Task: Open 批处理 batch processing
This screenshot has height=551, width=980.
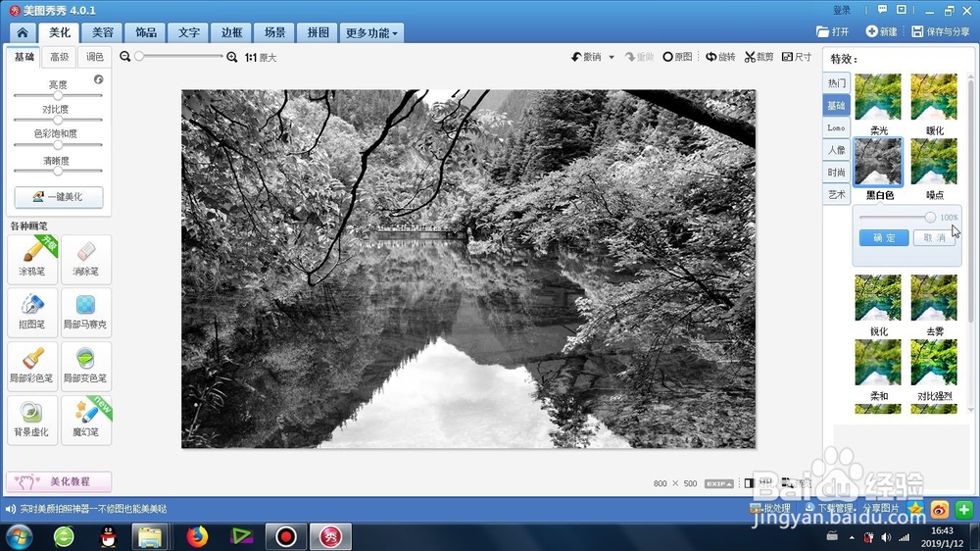Action: pos(770,509)
